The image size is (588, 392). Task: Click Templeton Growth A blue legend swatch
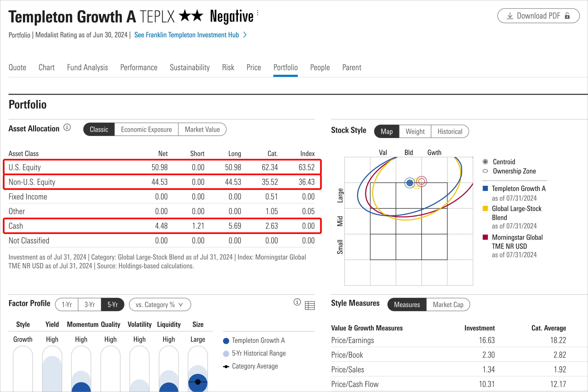tap(485, 188)
